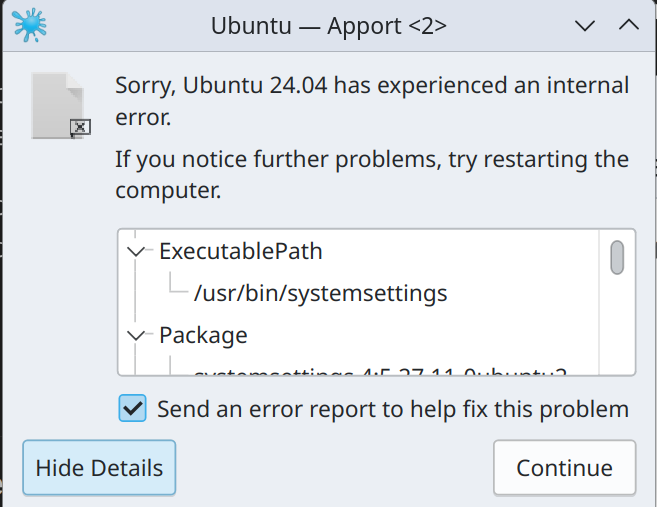
Task: Click the "try restarting the computer" message
Action: [372, 174]
